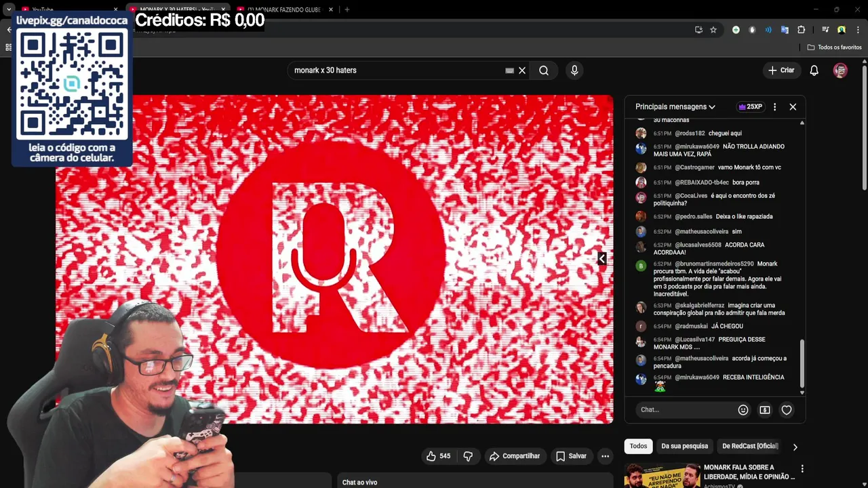Open a new browser tab

tap(347, 9)
